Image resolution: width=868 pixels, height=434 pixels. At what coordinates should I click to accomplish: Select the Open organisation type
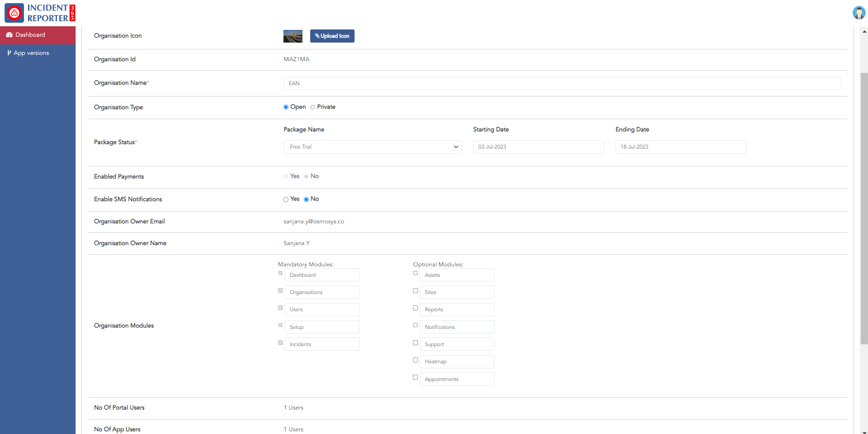tap(286, 107)
